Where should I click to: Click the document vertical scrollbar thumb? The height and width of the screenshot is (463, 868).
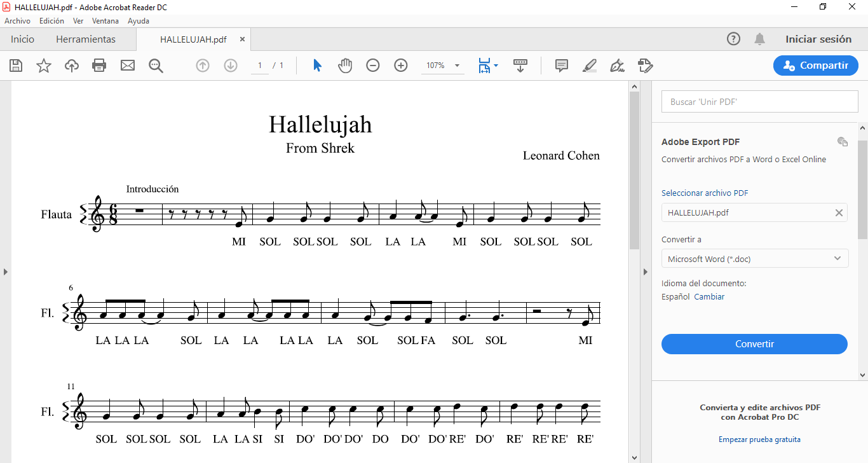(x=634, y=170)
